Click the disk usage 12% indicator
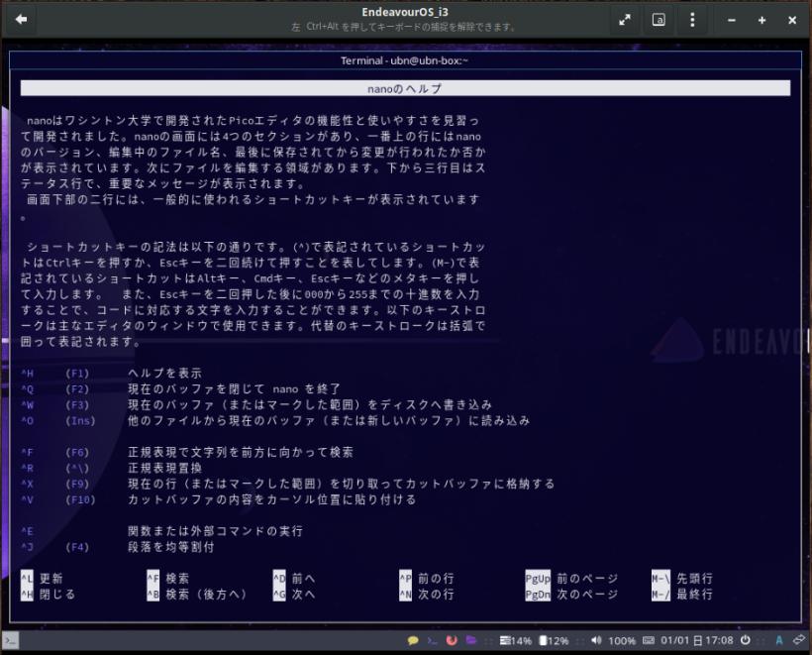 pos(555,641)
